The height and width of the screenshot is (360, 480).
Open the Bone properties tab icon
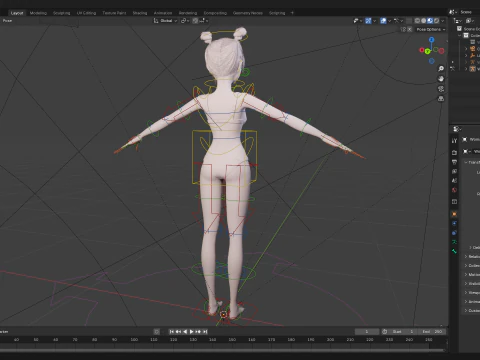point(454,251)
